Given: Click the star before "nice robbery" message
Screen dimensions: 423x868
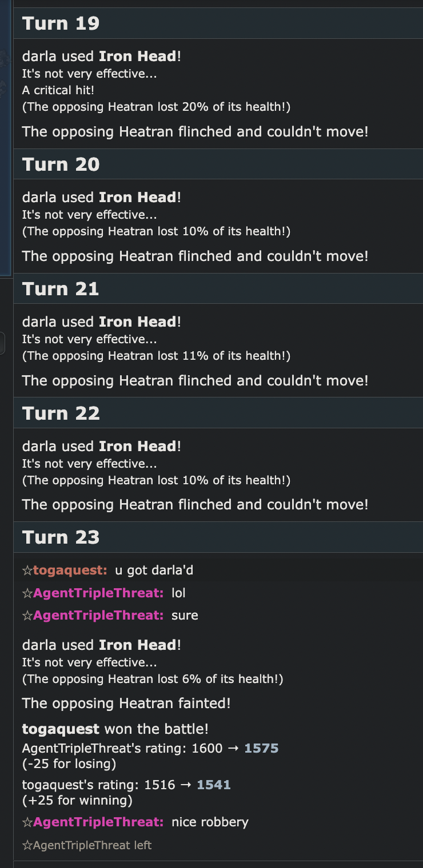Looking at the screenshot, I should point(27,822).
